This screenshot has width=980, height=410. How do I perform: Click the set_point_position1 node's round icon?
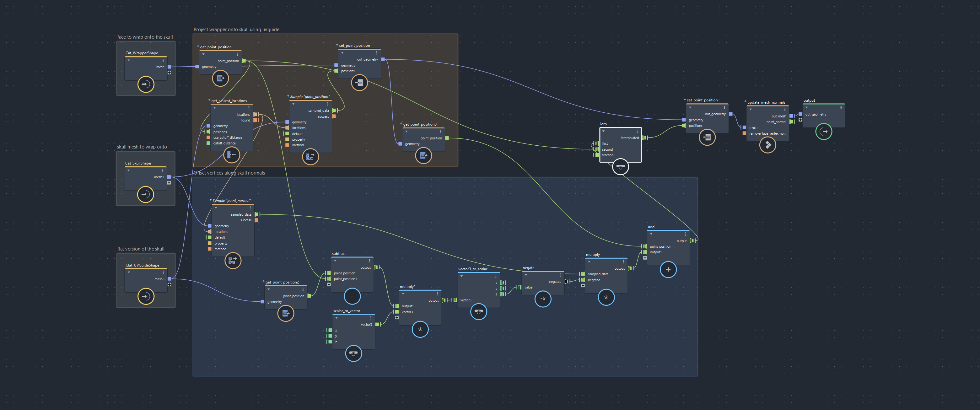click(707, 137)
